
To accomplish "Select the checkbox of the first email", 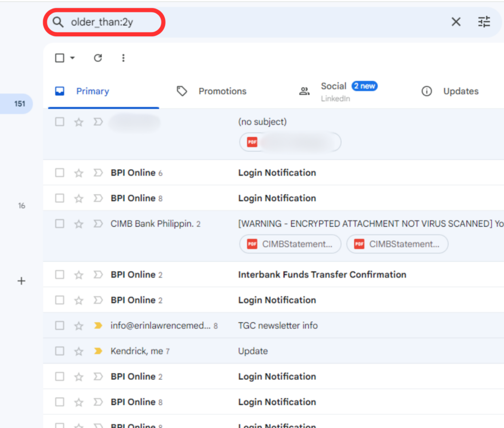I will pos(59,122).
